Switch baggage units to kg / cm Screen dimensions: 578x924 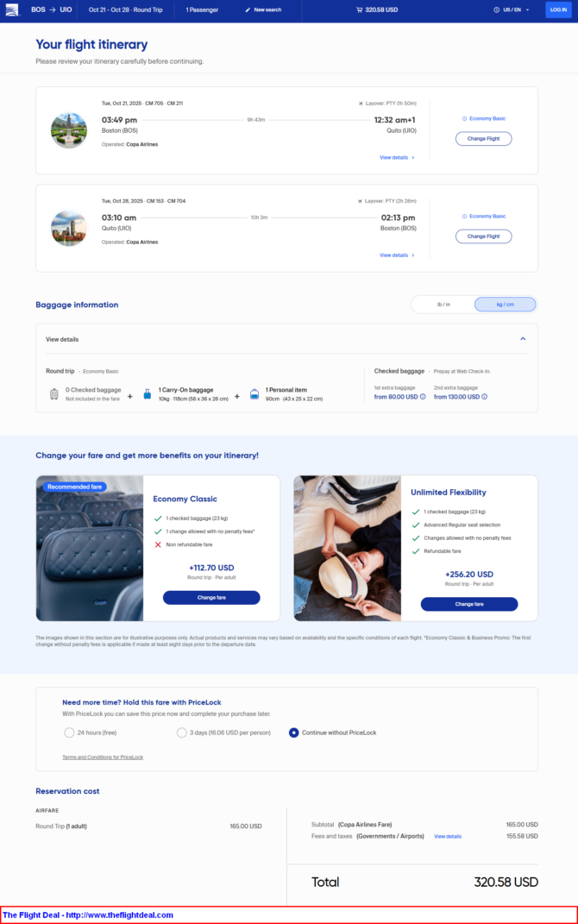tap(505, 305)
